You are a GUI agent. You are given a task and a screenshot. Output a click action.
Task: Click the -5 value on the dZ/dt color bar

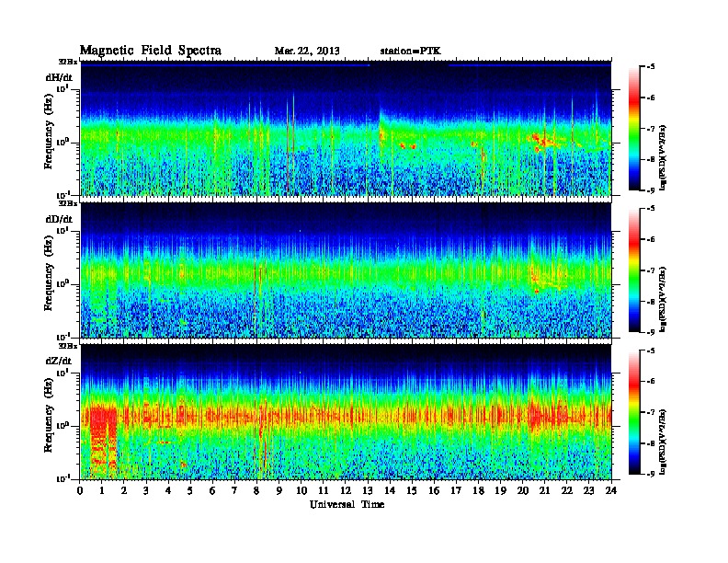(651, 350)
